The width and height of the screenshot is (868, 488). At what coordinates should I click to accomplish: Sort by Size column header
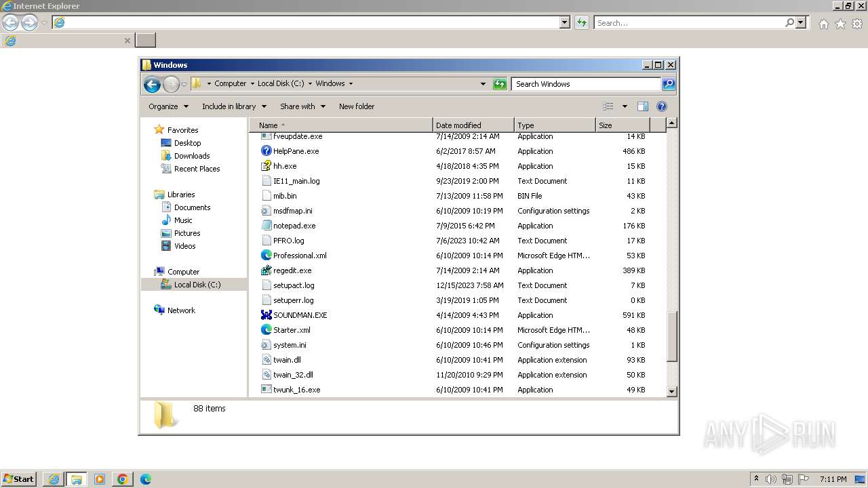(x=623, y=125)
